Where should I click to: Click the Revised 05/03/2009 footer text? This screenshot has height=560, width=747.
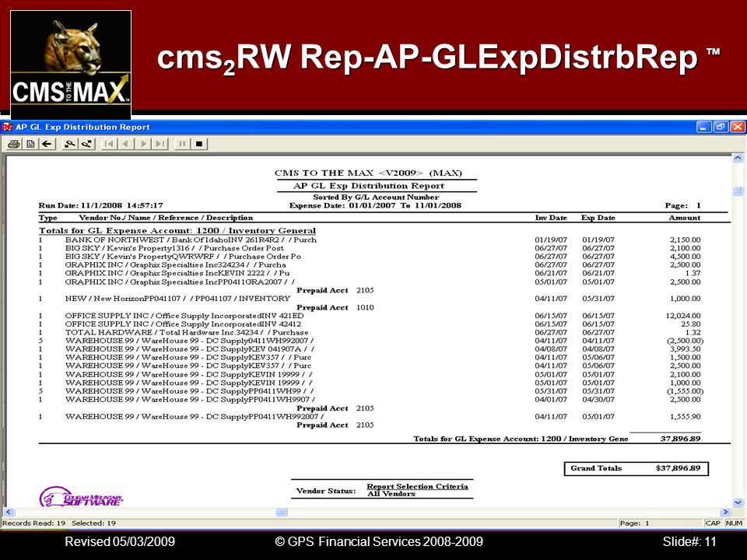point(120,541)
